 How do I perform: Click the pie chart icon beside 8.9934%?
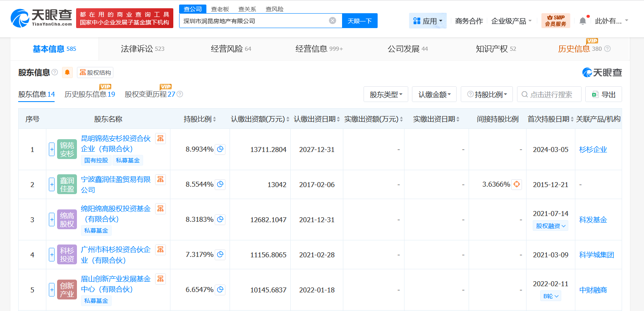coord(220,149)
